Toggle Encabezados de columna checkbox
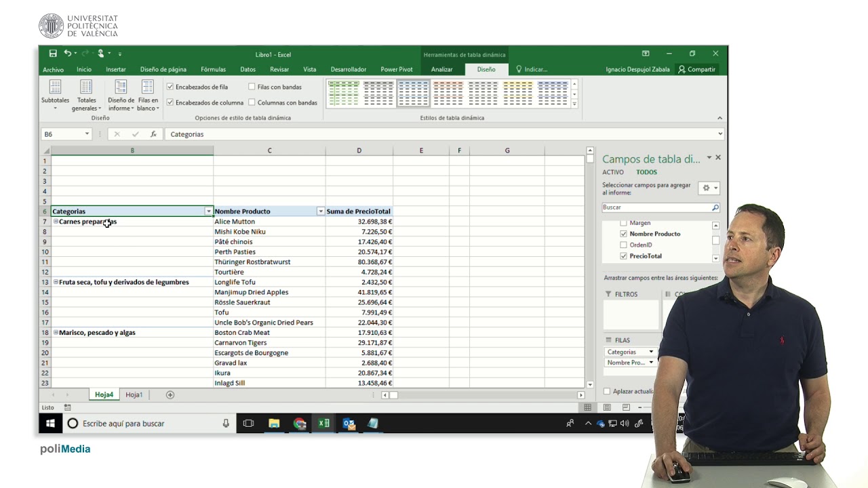868x488 pixels. pyautogui.click(x=170, y=102)
